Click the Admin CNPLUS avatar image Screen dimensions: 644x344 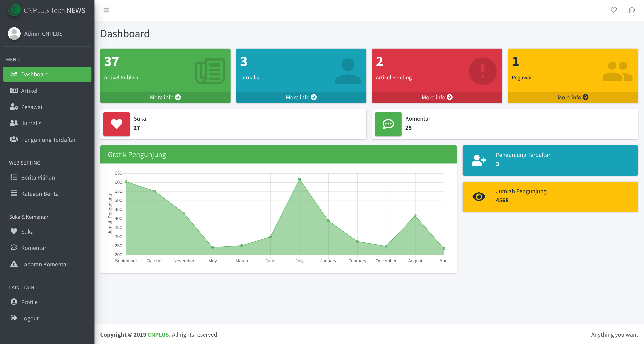point(14,33)
